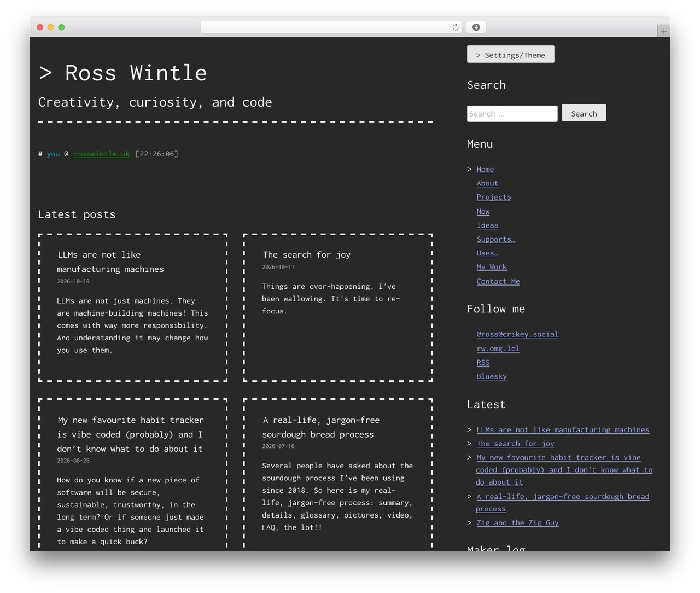Open the Bluesky profile link
This screenshot has width=700, height=593.
[x=492, y=376]
